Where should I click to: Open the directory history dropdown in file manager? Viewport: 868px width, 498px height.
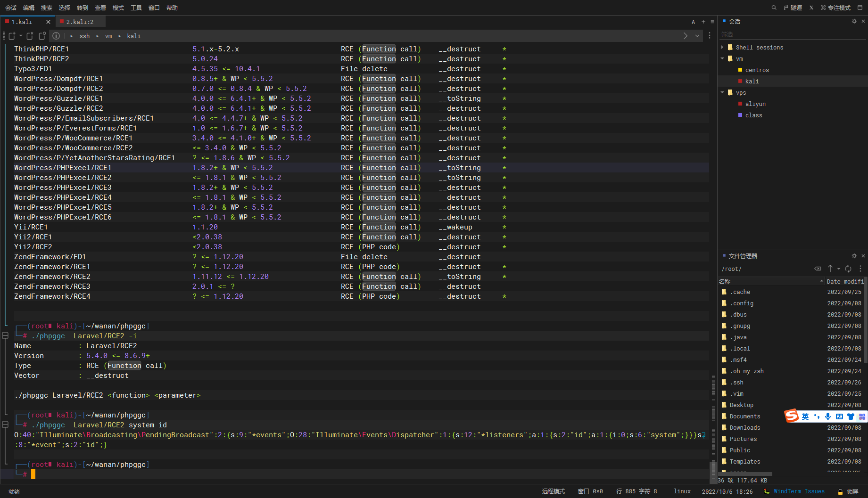coord(839,269)
